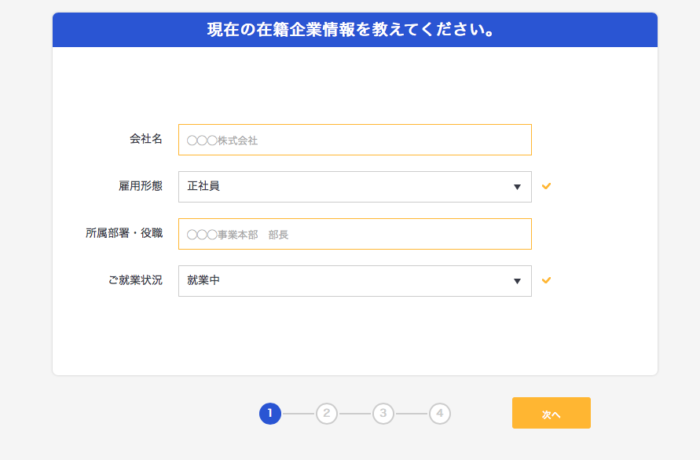This screenshot has width=700, height=460.
Task: Click the 雇用形態 label
Action: tap(141, 186)
